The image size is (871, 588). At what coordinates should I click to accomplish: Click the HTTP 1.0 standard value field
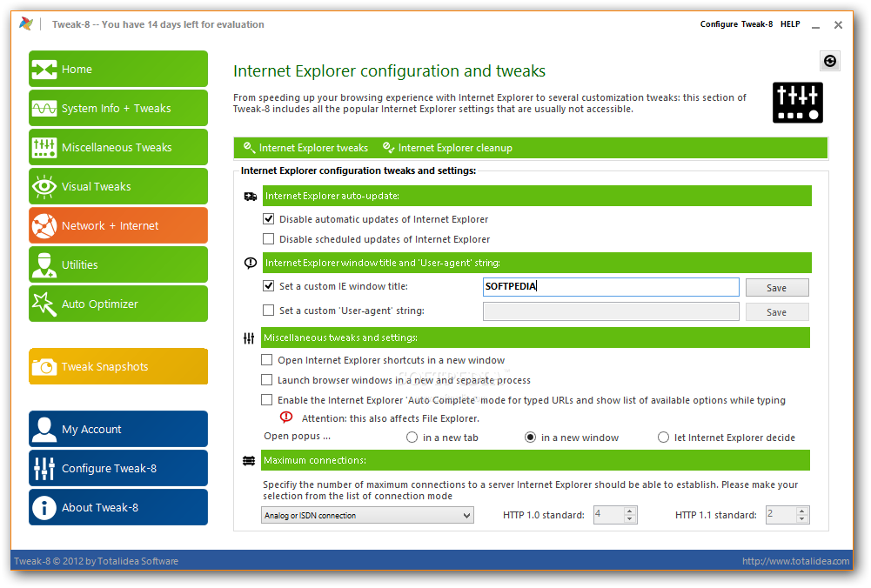tap(608, 515)
